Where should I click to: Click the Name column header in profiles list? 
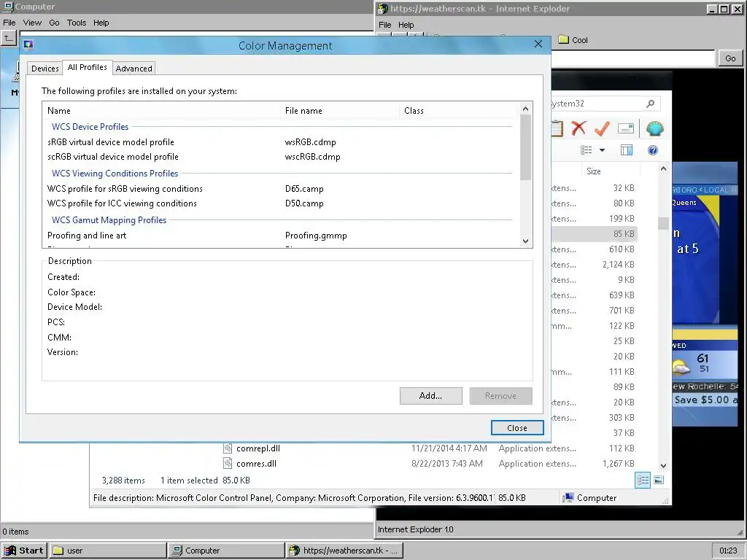point(162,111)
